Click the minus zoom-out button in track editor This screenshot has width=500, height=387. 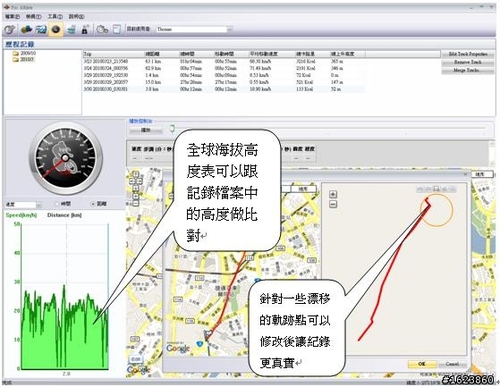coord(333,204)
